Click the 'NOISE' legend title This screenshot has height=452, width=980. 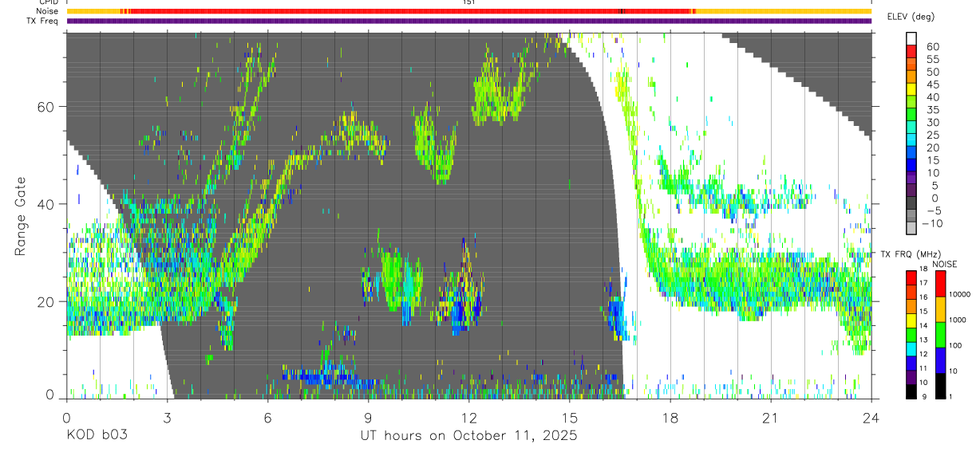pyautogui.click(x=945, y=264)
